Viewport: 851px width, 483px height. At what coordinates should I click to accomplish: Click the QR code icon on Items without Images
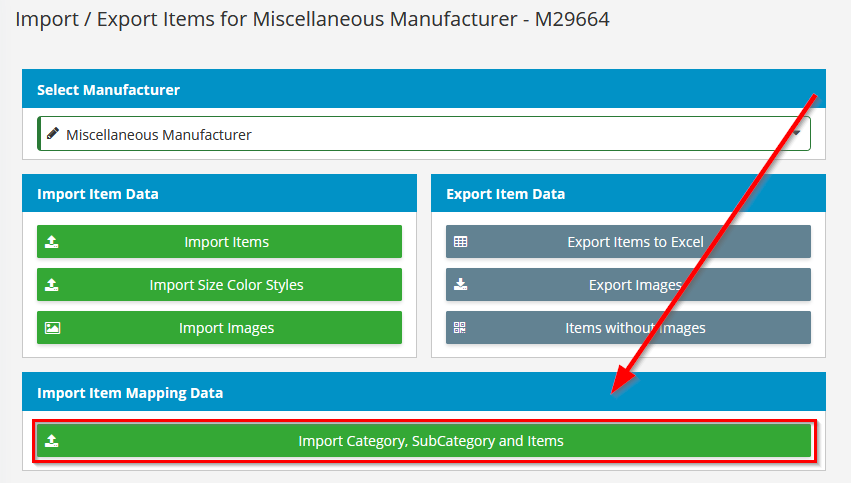(460, 327)
